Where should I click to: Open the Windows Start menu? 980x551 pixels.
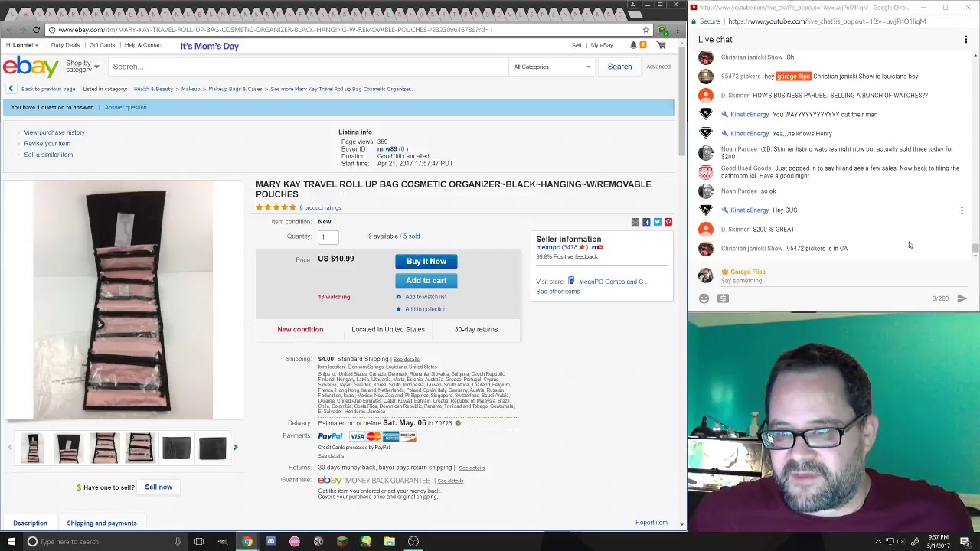11,542
